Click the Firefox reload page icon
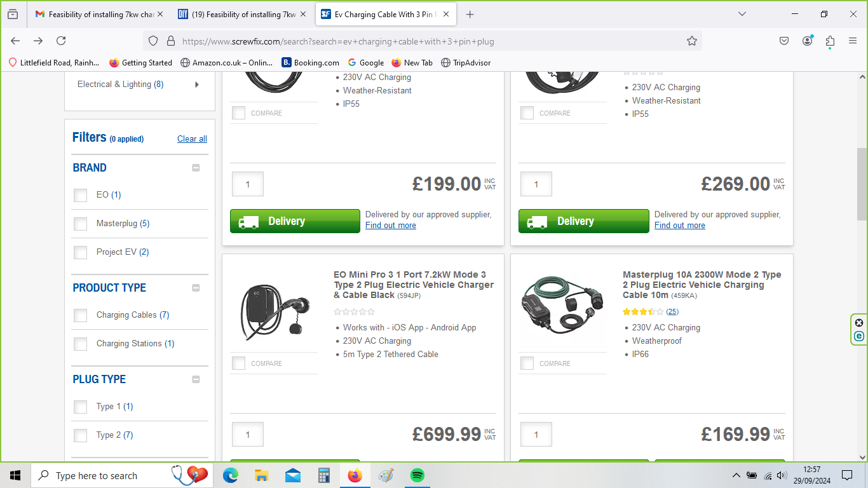This screenshot has height=488, width=868. 61,41
